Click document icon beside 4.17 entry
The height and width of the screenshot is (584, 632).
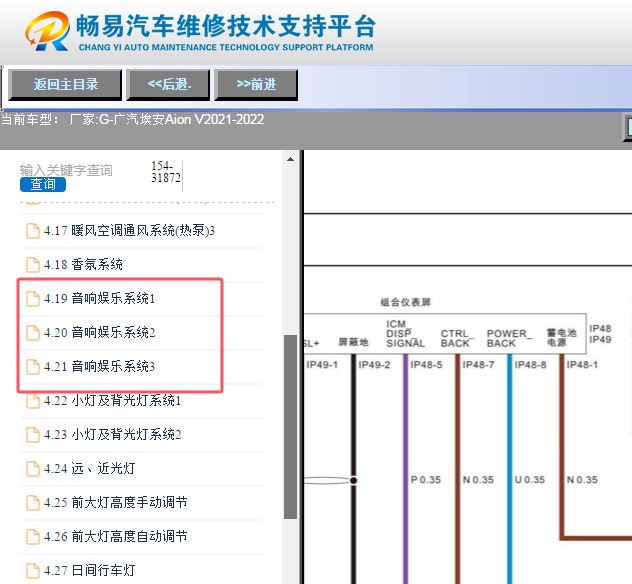33,231
